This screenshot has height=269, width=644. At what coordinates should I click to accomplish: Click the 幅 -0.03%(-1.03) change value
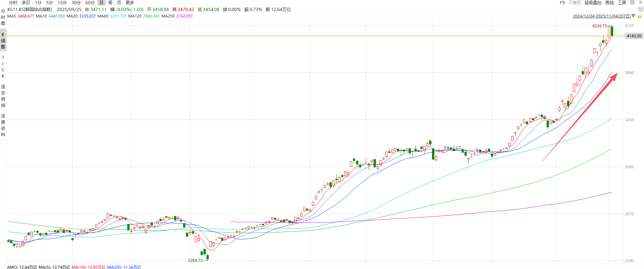pyautogui.click(x=127, y=9)
